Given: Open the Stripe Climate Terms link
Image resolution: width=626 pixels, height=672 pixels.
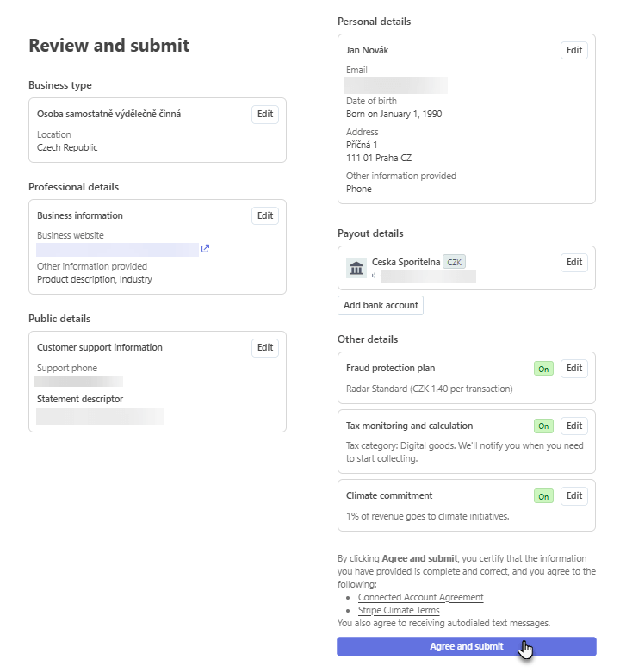Looking at the screenshot, I should [x=399, y=610].
